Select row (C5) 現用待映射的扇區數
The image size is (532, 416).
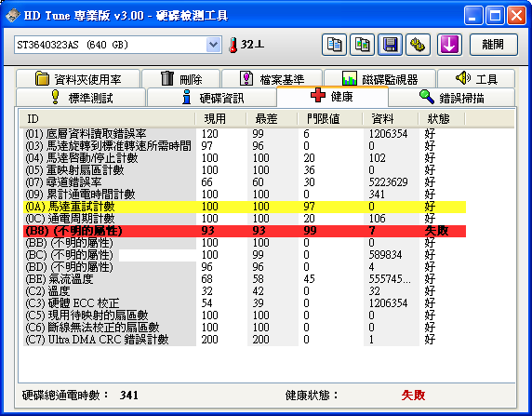245,315
